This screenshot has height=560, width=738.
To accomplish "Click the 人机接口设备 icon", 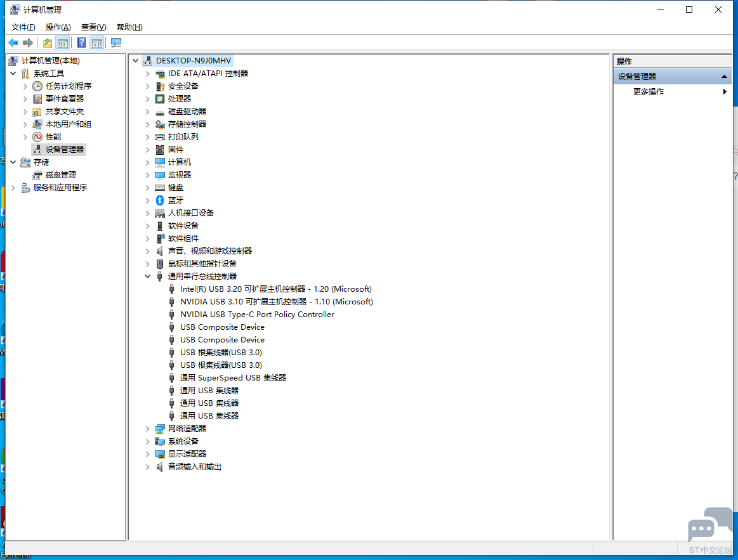I will click(x=160, y=213).
